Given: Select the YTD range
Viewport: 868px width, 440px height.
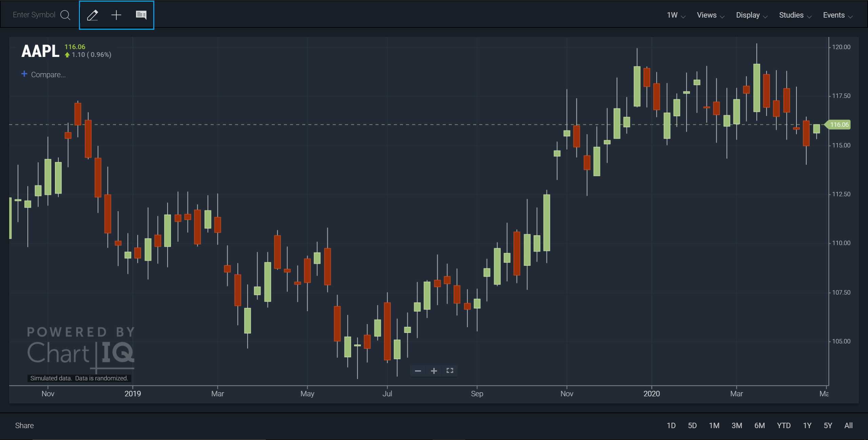Looking at the screenshot, I should pos(784,425).
